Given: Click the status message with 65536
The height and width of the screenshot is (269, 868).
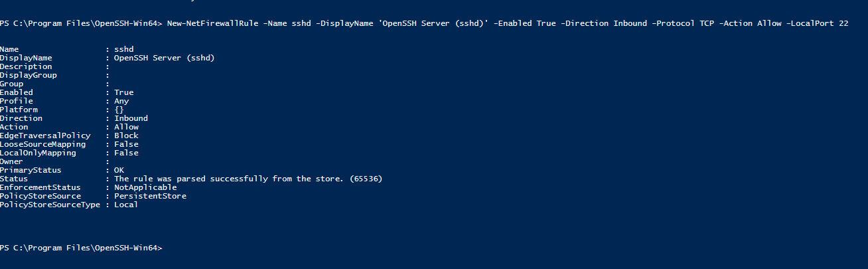Looking at the screenshot, I should click(248, 179).
